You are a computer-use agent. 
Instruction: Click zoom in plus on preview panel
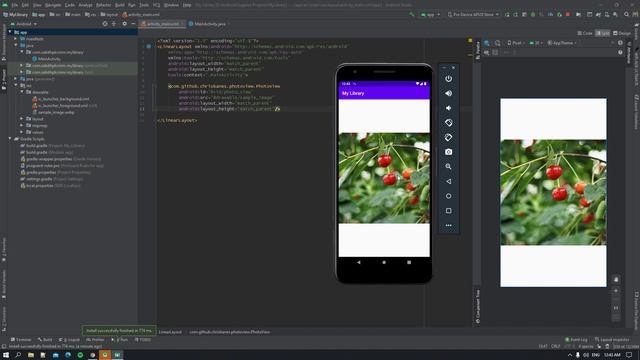point(616,291)
